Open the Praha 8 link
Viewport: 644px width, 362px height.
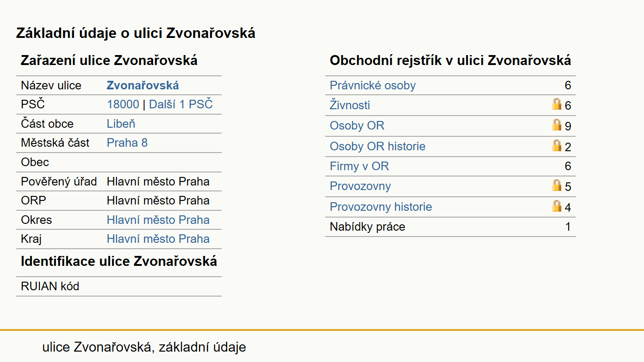[127, 143]
